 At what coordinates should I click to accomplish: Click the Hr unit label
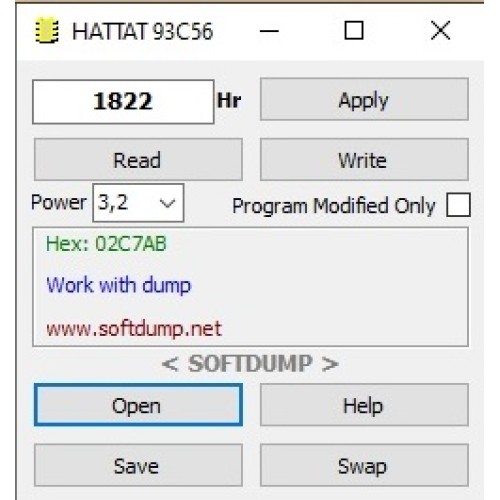(x=229, y=100)
